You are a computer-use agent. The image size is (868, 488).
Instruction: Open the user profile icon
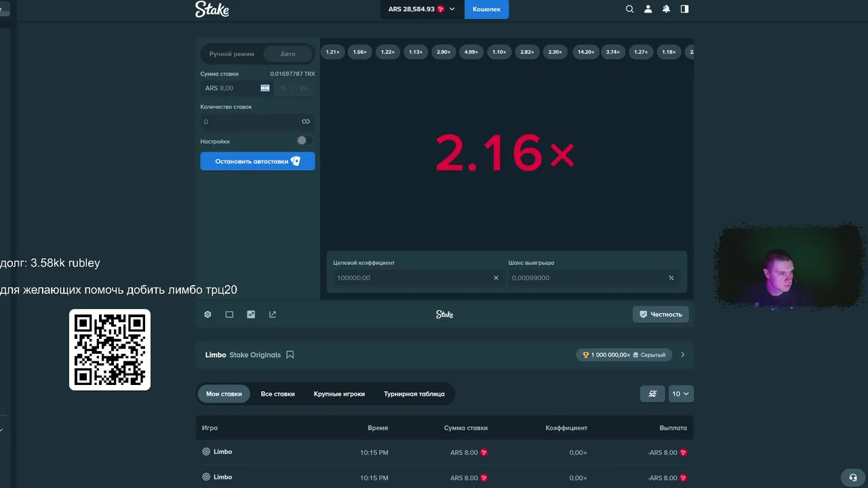click(x=648, y=9)
